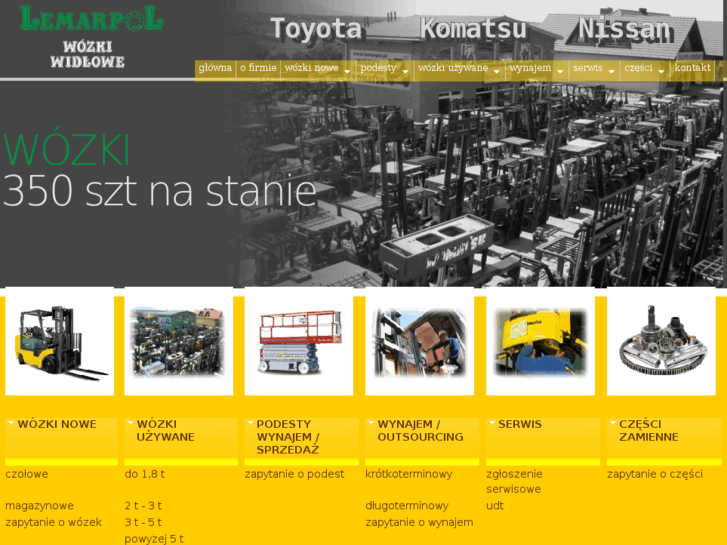The image size is (727, 545).
Task: Follow the czołowe link
Action: coord(26,474)
